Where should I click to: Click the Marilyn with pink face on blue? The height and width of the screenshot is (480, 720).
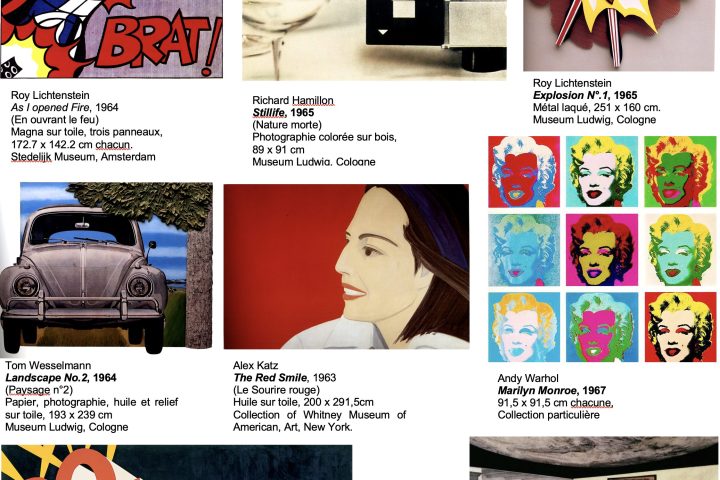pyautogui.click(x=602, y=327)
